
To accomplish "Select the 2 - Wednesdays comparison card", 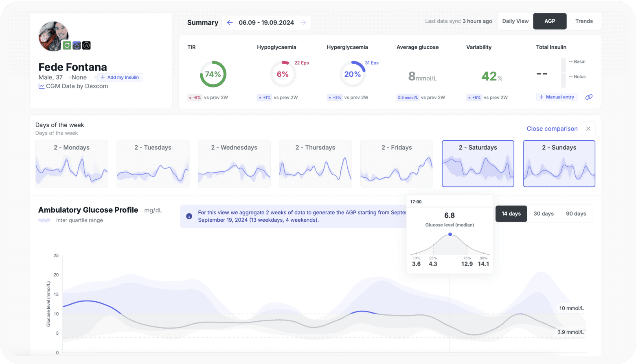I will pos(234,163).
